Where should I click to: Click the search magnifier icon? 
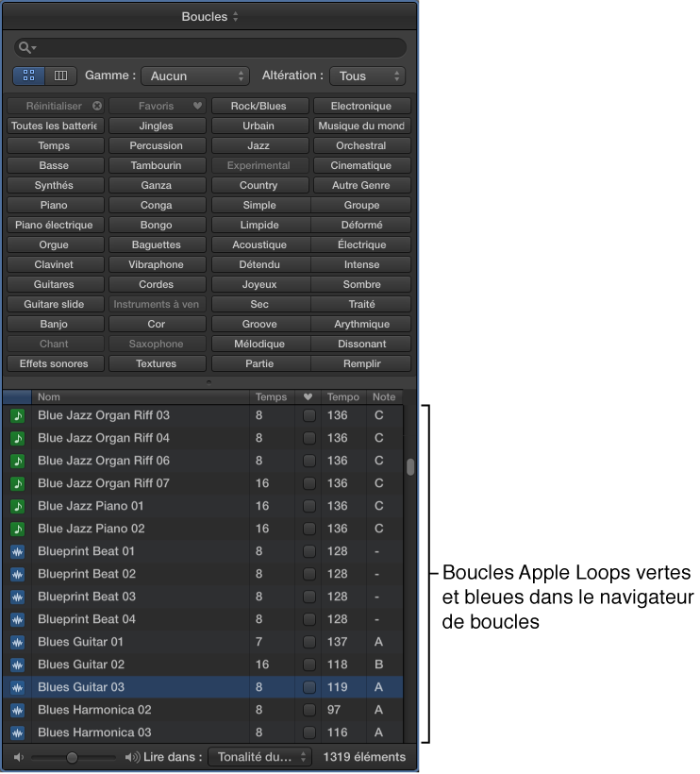26,48
